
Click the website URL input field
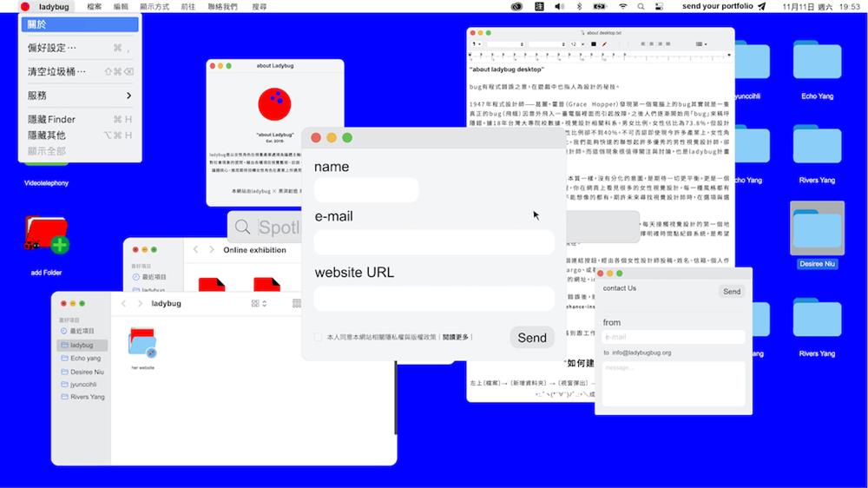point(434,299)
